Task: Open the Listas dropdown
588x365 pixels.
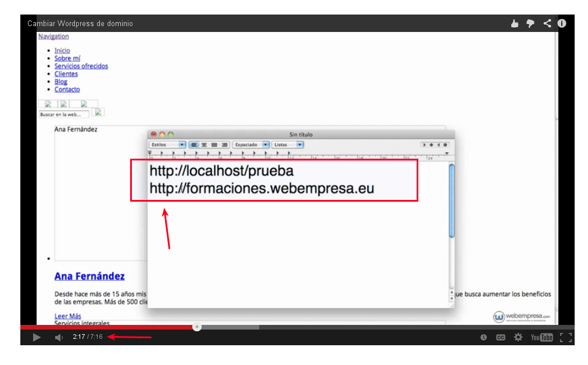Action: point(288,144)
